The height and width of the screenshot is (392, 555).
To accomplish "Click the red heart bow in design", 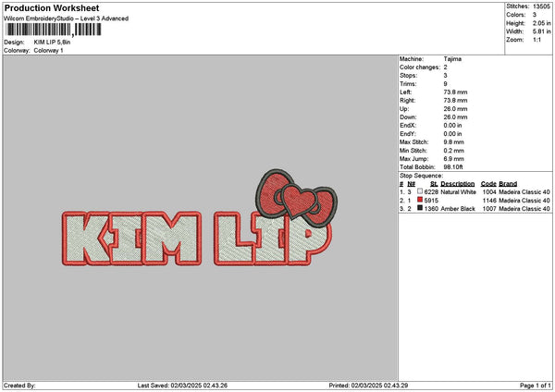I will coord(297,198).
